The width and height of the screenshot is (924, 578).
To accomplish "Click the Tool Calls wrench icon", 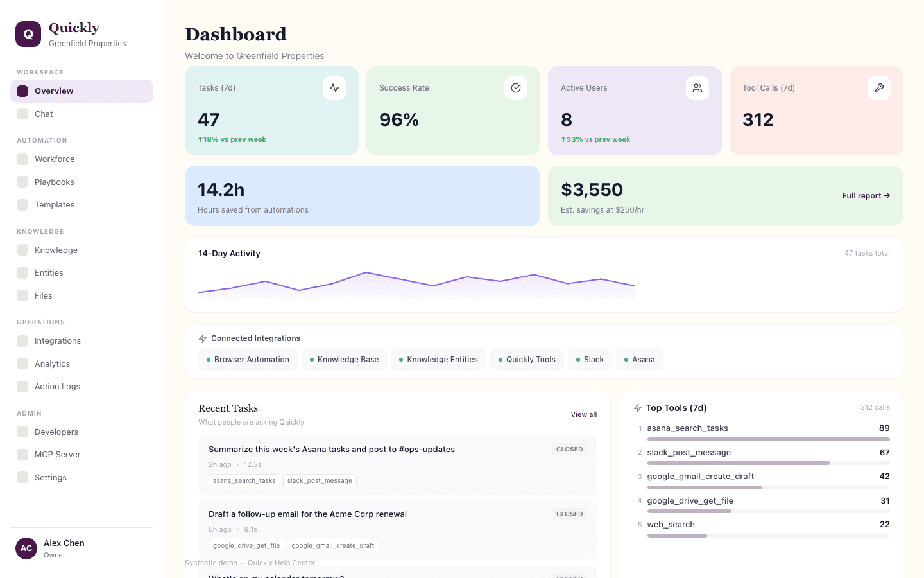I will point(879,88).
